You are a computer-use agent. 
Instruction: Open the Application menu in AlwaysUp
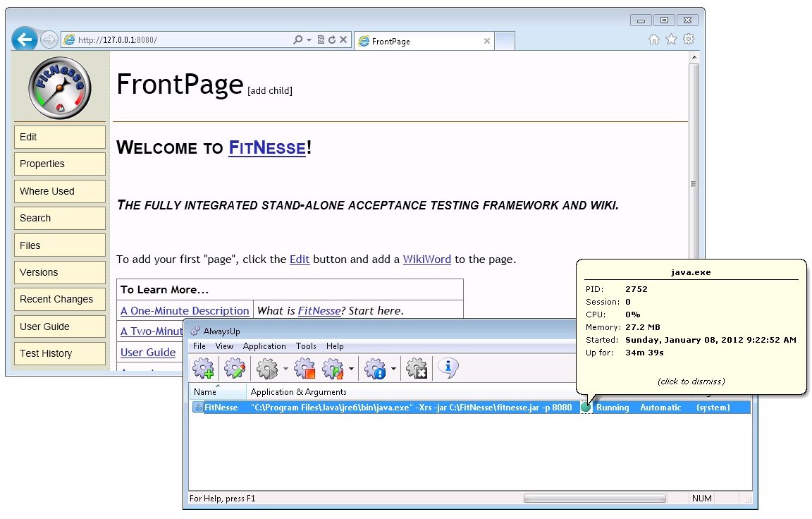pyautogui.click(x=264, y=346)
